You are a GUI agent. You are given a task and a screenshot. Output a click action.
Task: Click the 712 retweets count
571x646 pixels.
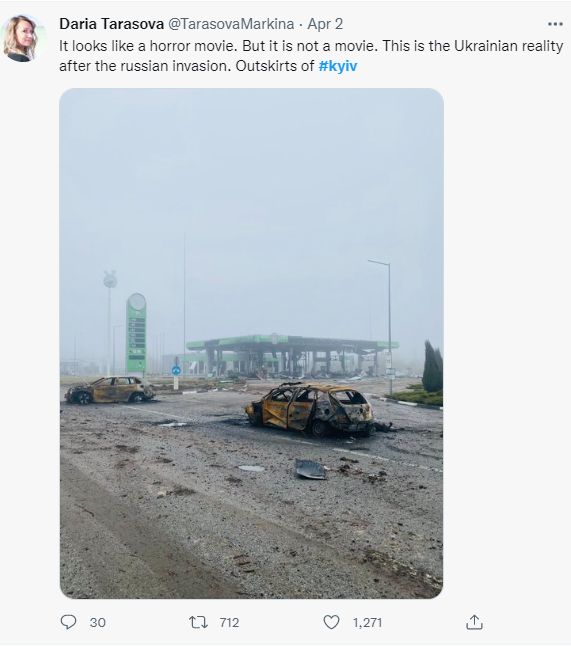pyautogui.click(x=229, y=623)
